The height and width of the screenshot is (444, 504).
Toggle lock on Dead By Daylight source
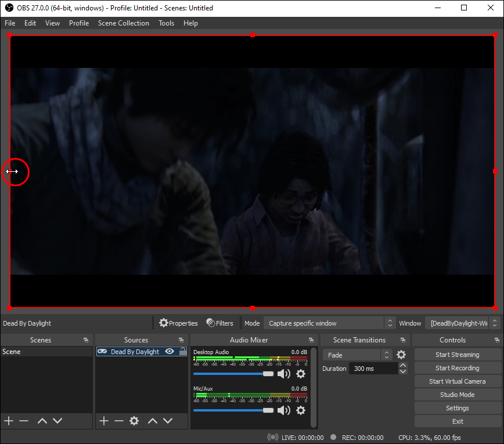point(183,352)
